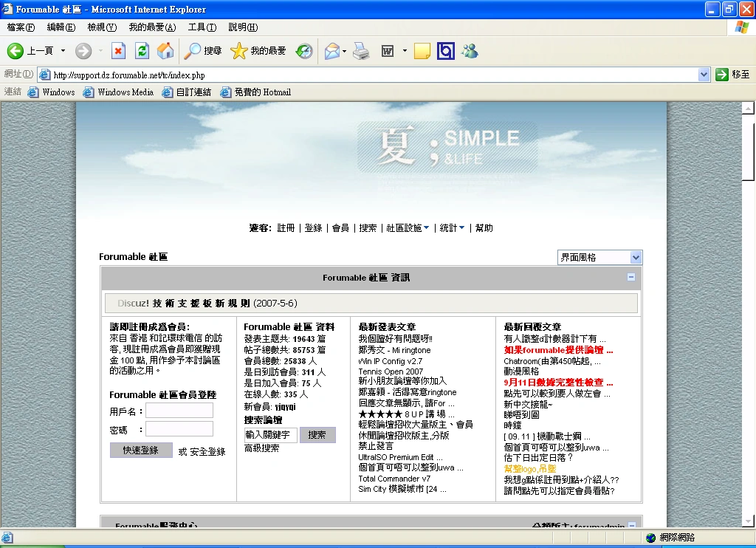Open the 高級搜索 advanced search link
The height and width of the screenshot is (548, 756).
(262, 448)
